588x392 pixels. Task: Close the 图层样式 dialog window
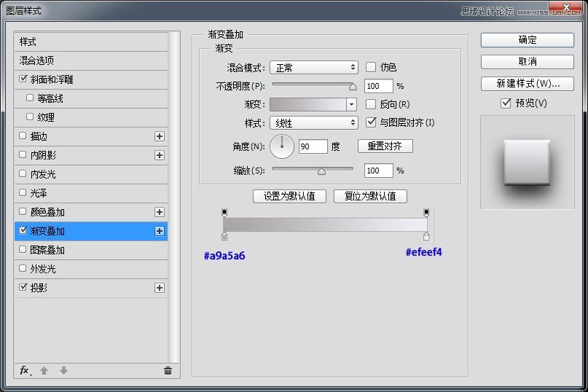(567, 7)
